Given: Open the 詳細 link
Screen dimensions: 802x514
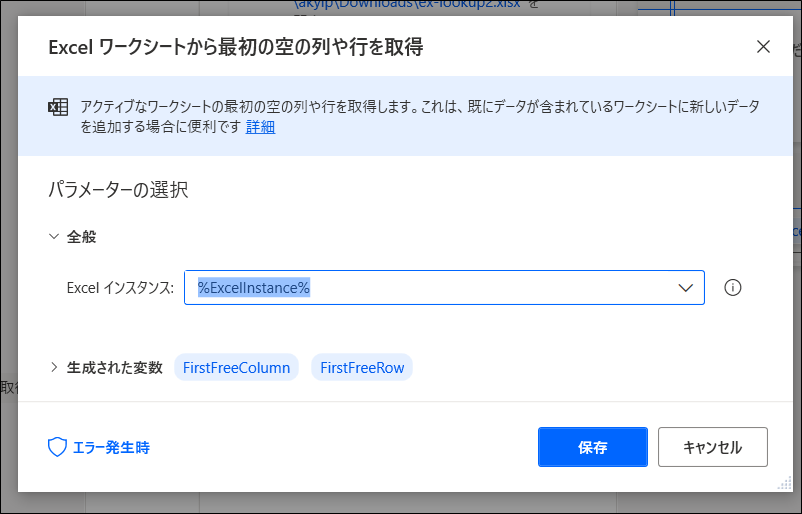Looking at the screenshot, I should [260, 126].
